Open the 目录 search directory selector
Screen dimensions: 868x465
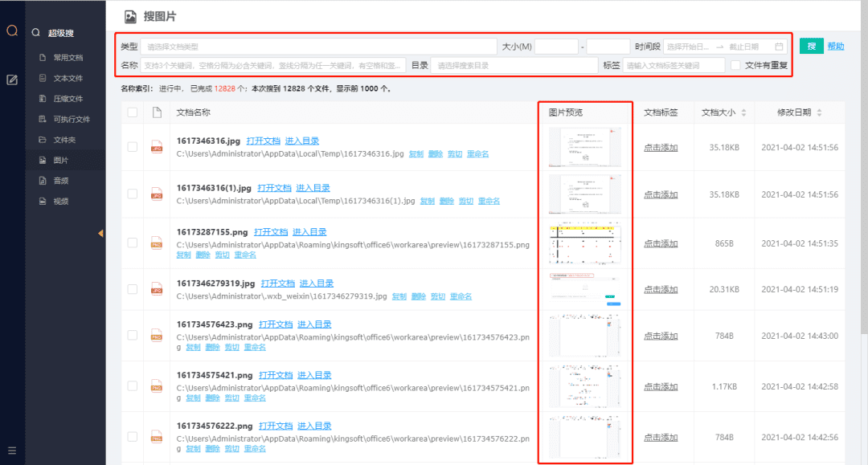(x=514, y=65)
